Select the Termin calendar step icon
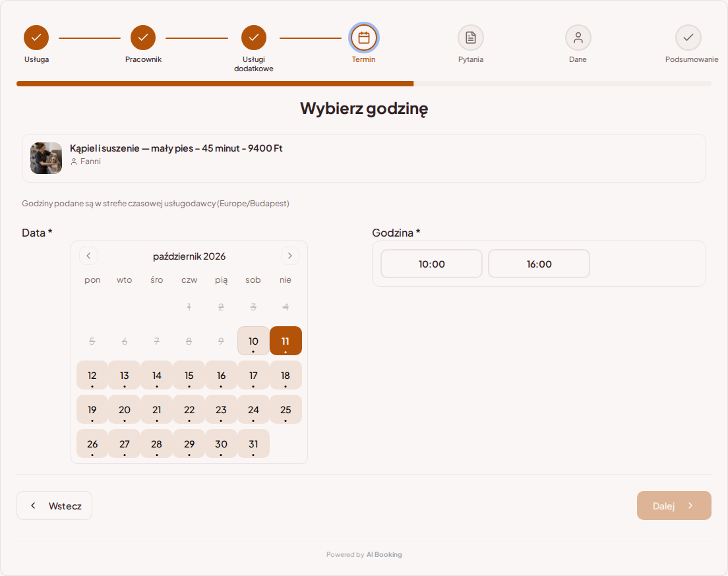 [364, 38]
